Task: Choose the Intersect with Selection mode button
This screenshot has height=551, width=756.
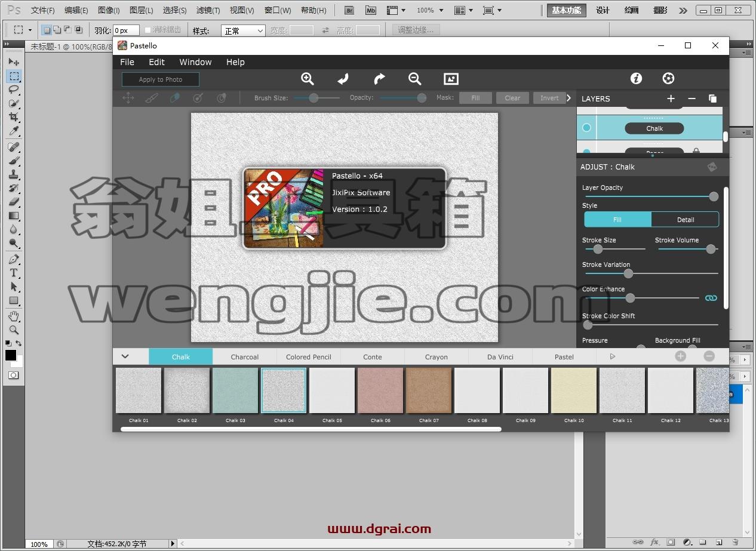Action: 79,30
